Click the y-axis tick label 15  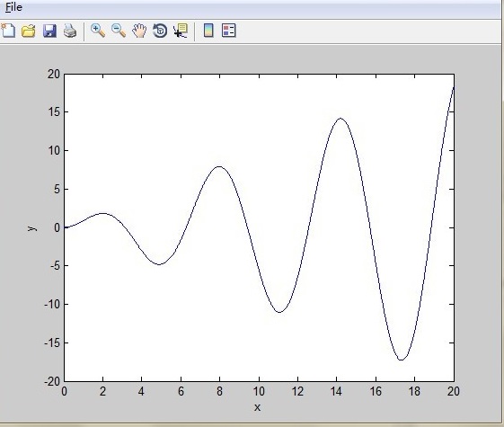click(x=54, y=112)
